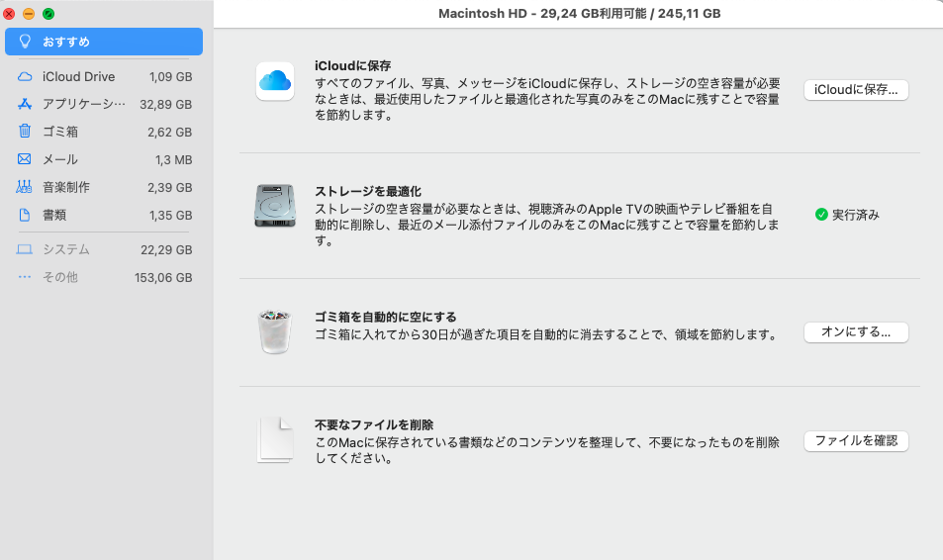Click the full trash icon for ゴミ箱を自動的に空にする

tap(275, 331)
